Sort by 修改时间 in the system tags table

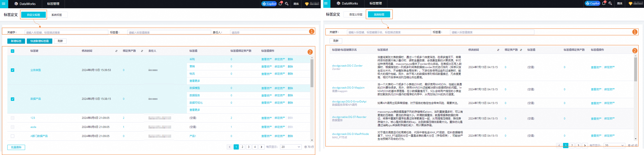pos(498,50)
